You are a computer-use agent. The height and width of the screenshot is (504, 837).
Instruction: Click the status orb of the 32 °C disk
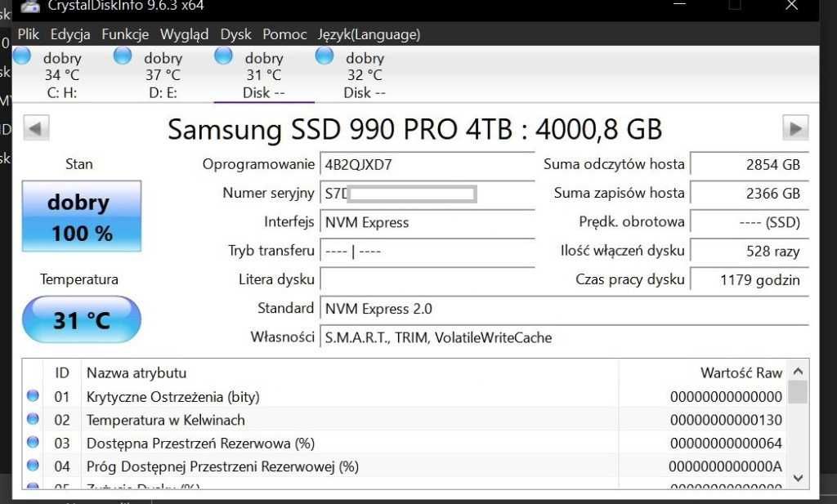point(325,56)
